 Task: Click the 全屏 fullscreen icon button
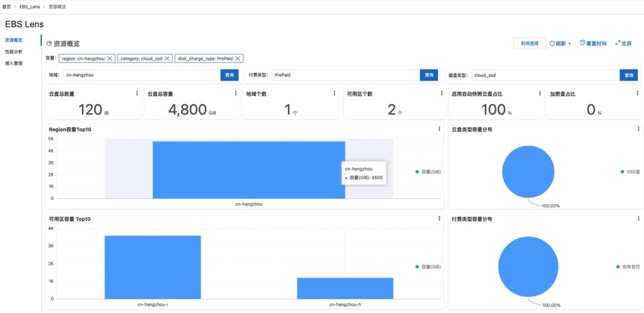[623, 43]
